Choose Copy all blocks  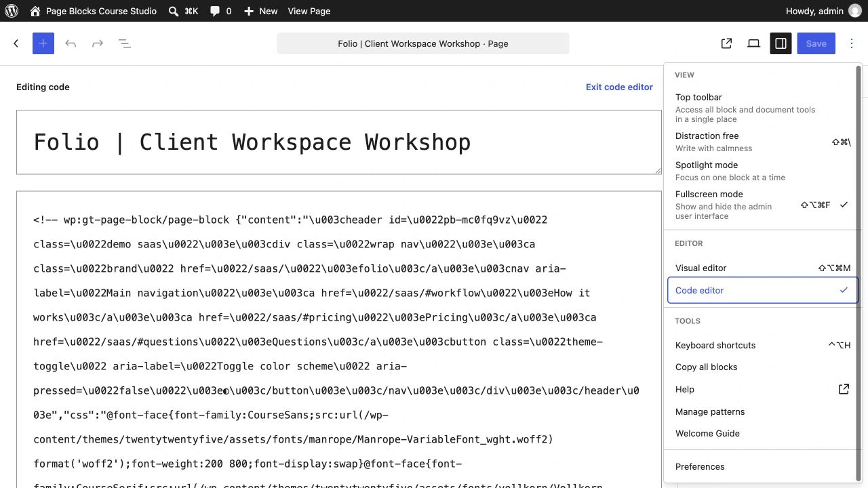[762, 367]
